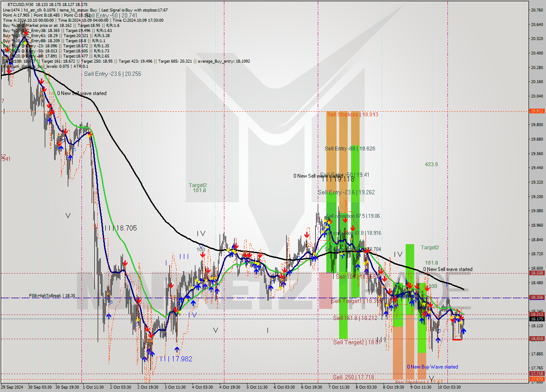Select the 'Sell Entry -23.6 | 19.262' label
This screenshot has width=546, height=392.
click(x=346, y=193)
